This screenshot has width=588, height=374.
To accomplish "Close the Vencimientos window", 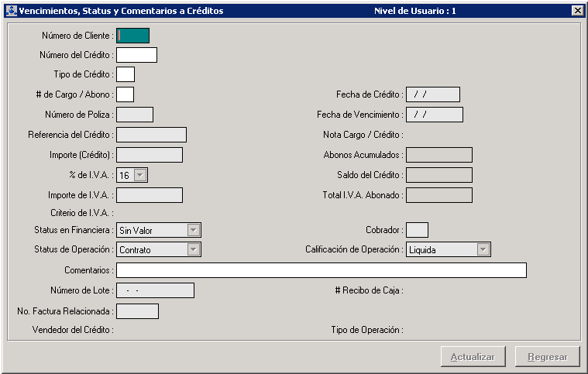I will point(576,11).
